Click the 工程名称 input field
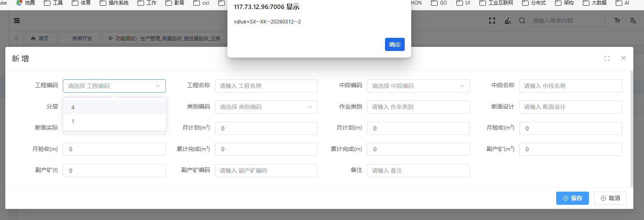This screenshot has width=644, height=220. (x=266, y=86)
